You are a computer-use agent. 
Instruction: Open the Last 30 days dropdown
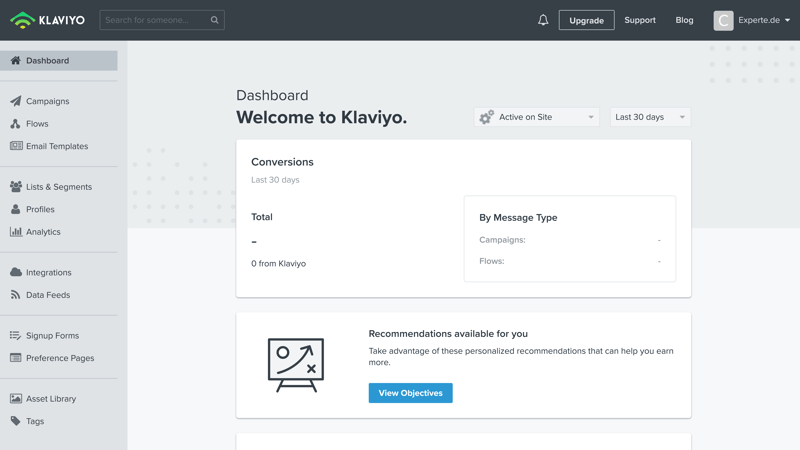650,117
